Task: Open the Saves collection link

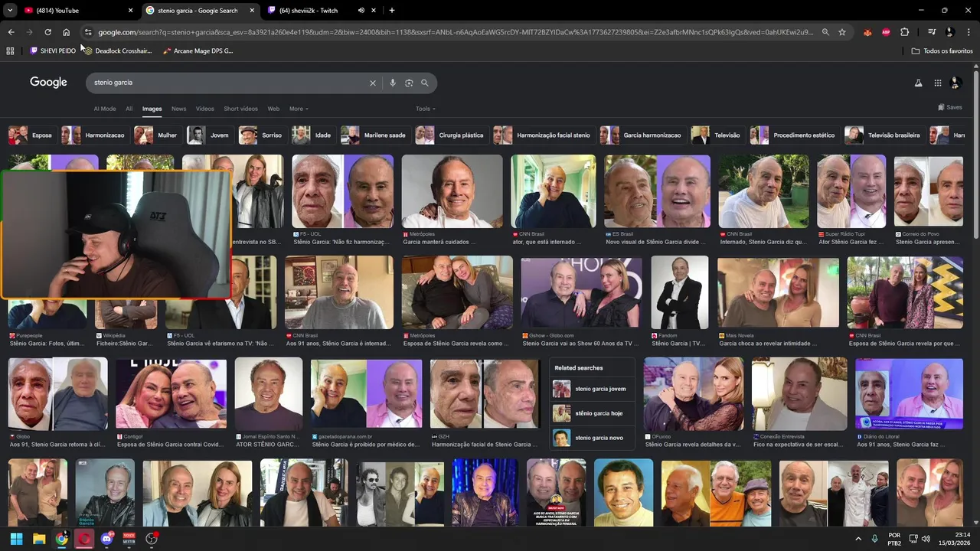Action: (949, 107)
